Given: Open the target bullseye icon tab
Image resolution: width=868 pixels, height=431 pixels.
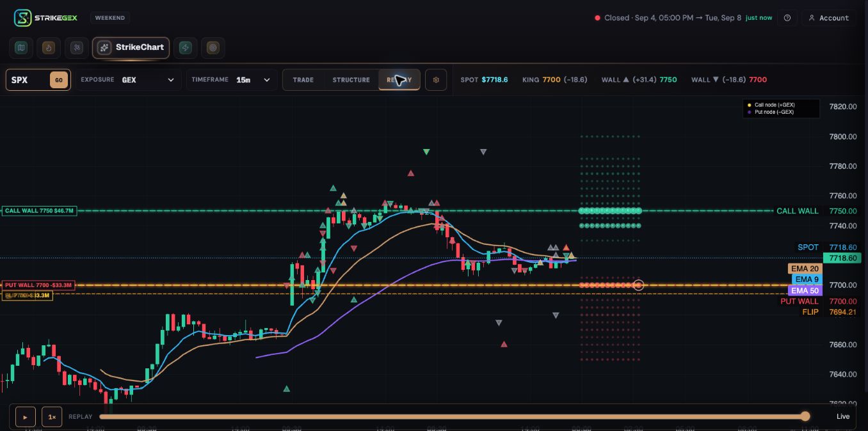Looking at the screenshot, I should [213, 47].
